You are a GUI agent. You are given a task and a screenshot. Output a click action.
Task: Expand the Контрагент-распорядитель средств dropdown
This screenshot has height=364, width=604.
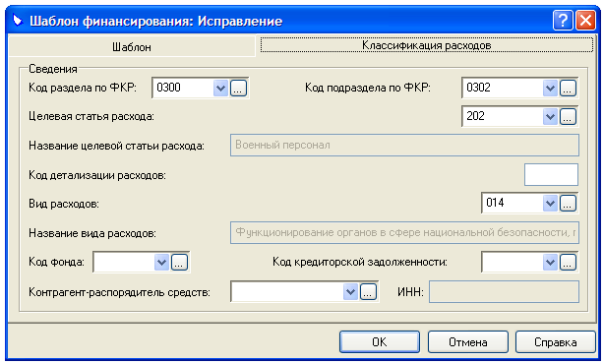[x=350, y=292]
